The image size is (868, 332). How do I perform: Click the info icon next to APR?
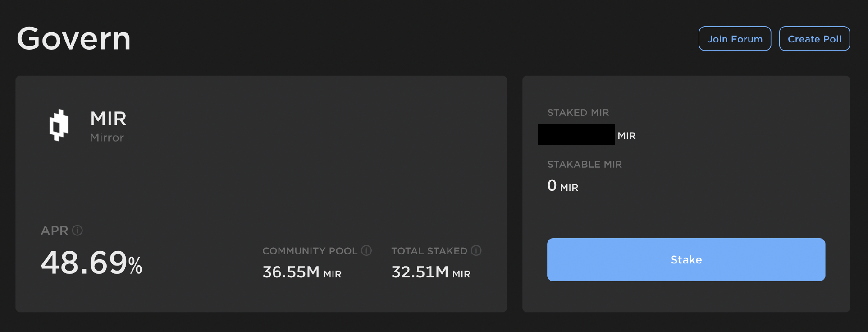(x=78, y=231)
